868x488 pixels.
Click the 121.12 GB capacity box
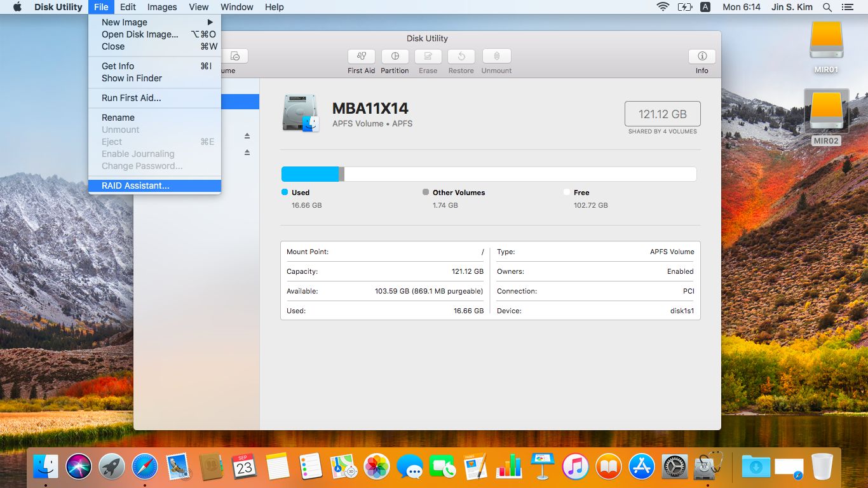point(663,114)
